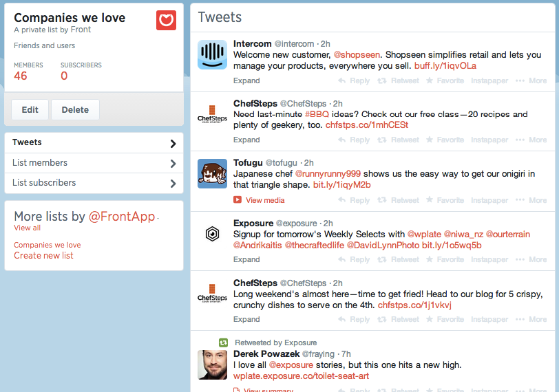The width and height of the screenshot is (559, 392).
Task: Click the Front red logo icon
Action: (166, 21)
